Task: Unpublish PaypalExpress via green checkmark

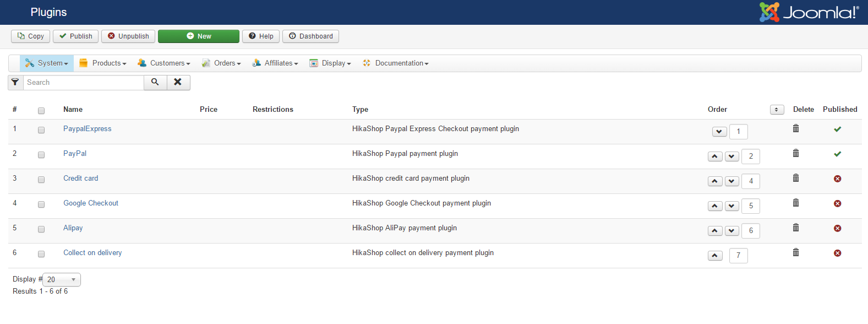Action: click(837, 129)
